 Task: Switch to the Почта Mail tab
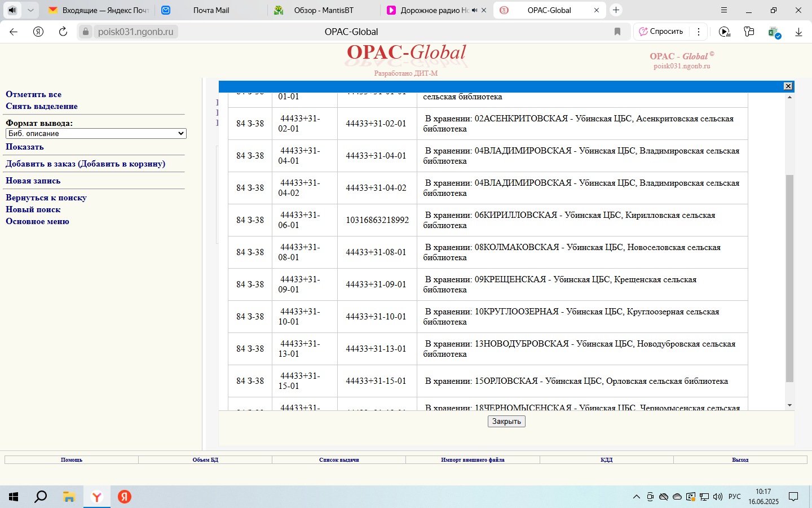tap(211, 10)
